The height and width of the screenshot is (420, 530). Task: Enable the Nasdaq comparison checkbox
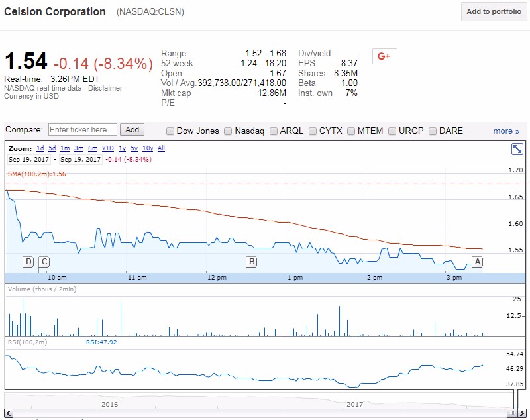228,131
